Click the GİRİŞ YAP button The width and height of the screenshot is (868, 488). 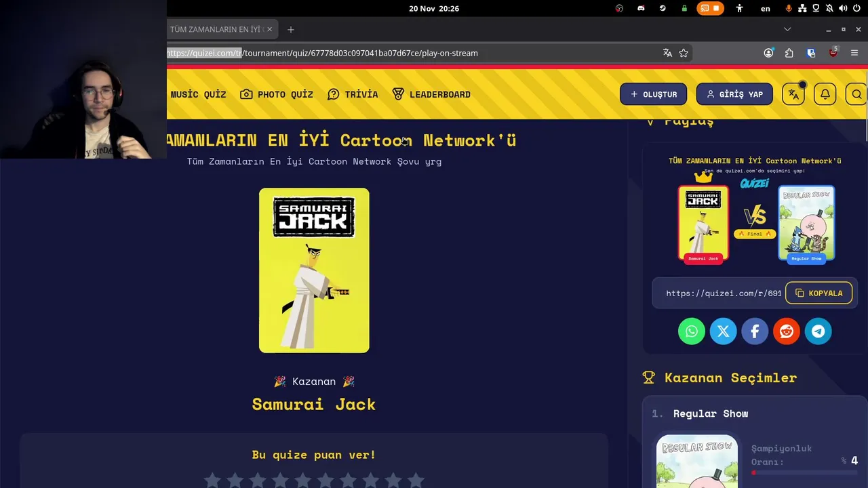click(x=734, y=94)
